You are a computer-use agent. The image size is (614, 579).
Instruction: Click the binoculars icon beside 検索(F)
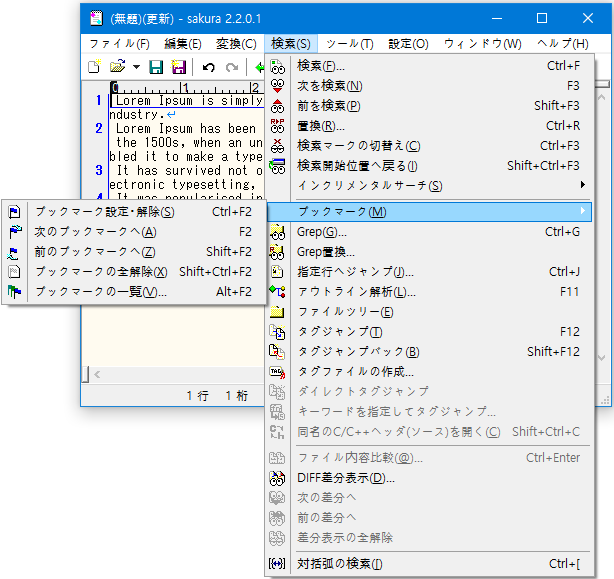click(278, 66)
